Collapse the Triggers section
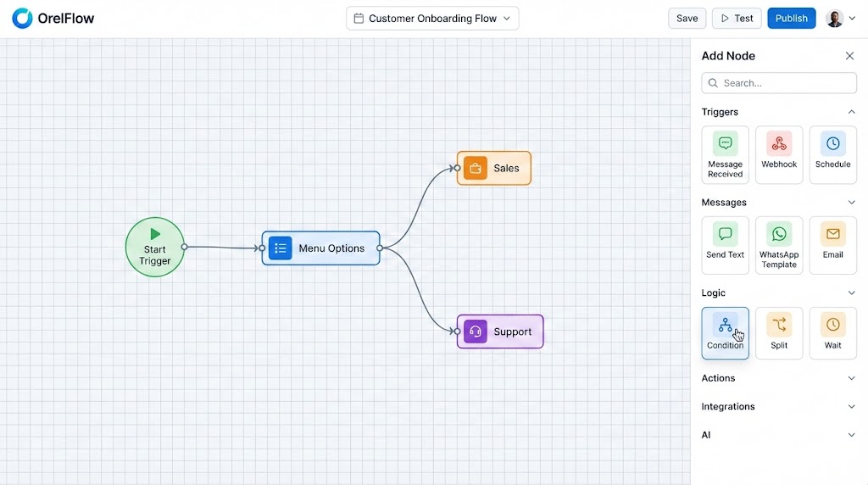Image resolution: width=868 pixels, height=485 pixels. point(851,112)
